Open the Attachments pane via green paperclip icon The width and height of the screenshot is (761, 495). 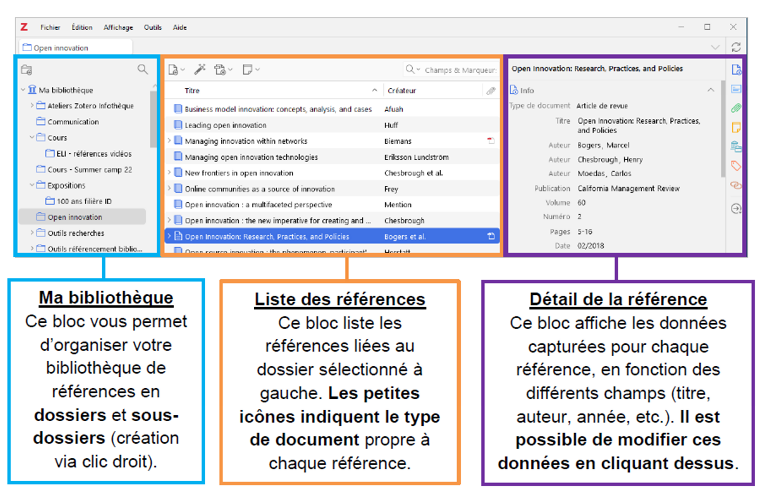[737, 108]
